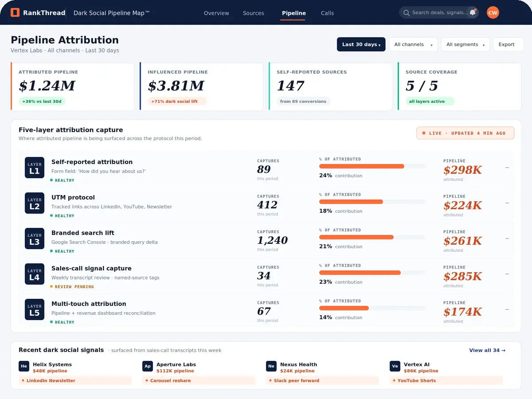Click the from 89 conversions badge
Screen dimensions: 532x399
click(303, 101)
